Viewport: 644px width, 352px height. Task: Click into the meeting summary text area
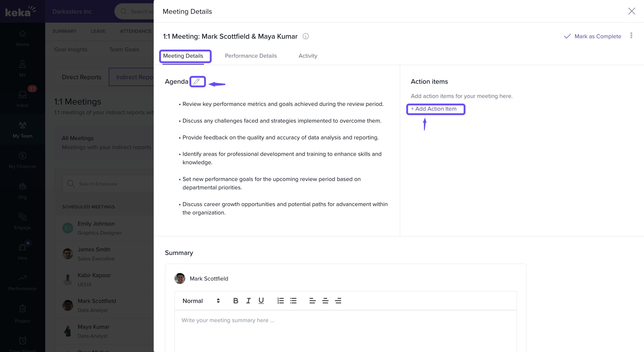(x=346, y=331)
